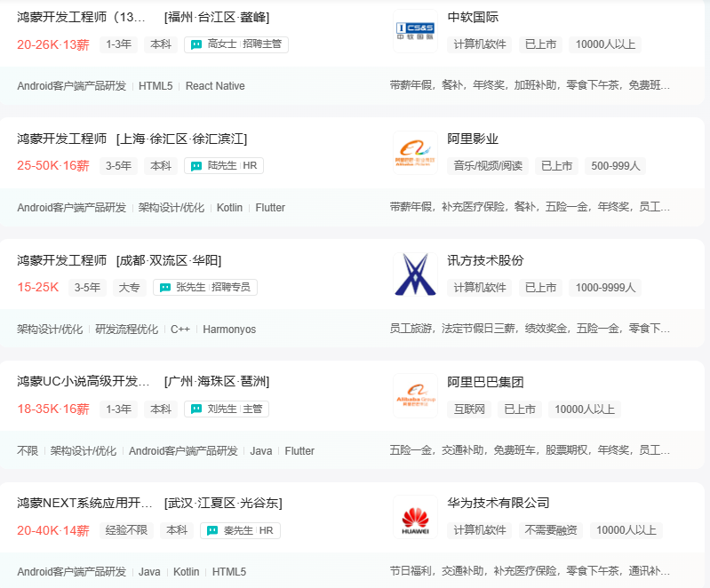Image resolution: width=710 pixels, height=588 pixels.
Task: Click Kotlin tag in 华为 listing
Action: (x=186, y=572)
